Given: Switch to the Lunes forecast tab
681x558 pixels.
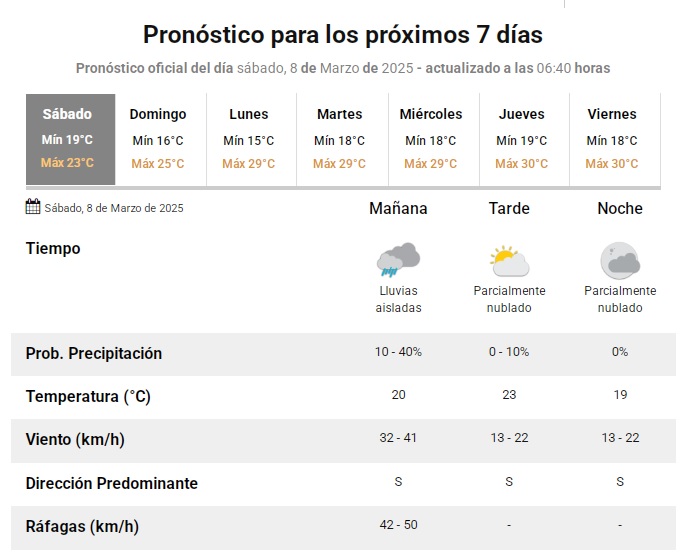Looking at the screenshot, I should [x=248, y=139].
